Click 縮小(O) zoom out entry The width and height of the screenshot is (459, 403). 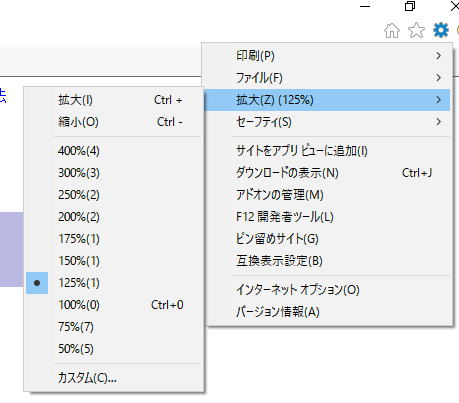point(114,122)
